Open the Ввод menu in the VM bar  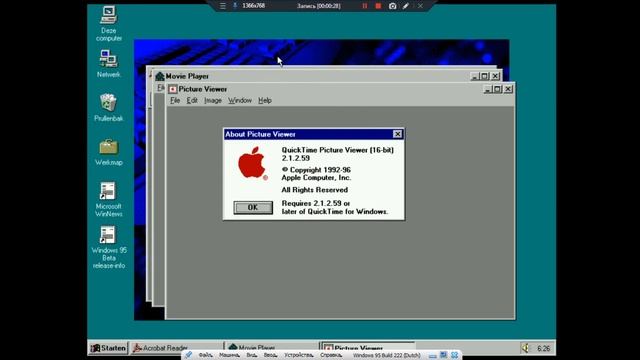pyautogui.click(x=270, y=356)
